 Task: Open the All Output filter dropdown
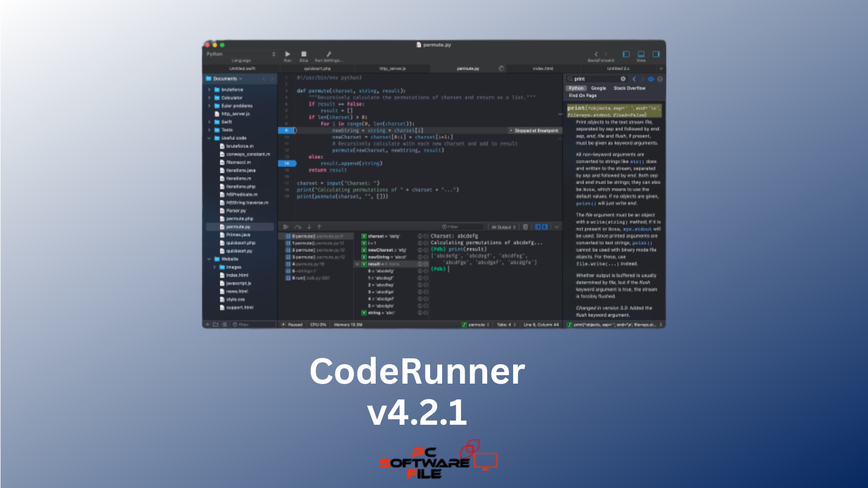click(x=503, y=227)
